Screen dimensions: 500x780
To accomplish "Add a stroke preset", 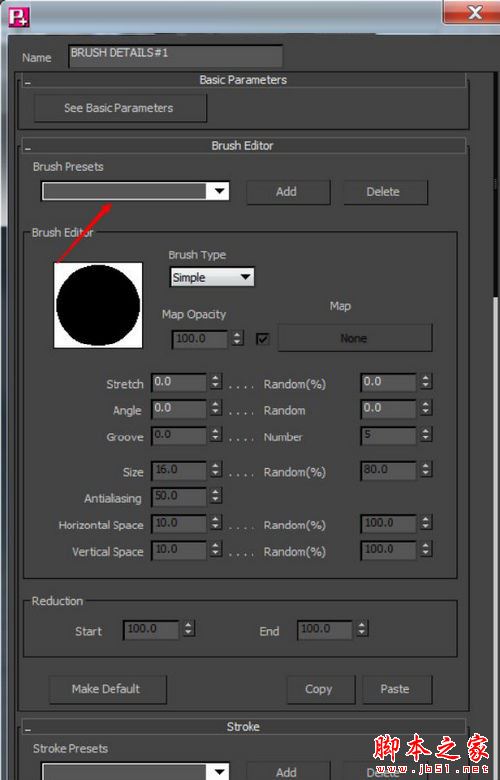I will coord(288,772).
